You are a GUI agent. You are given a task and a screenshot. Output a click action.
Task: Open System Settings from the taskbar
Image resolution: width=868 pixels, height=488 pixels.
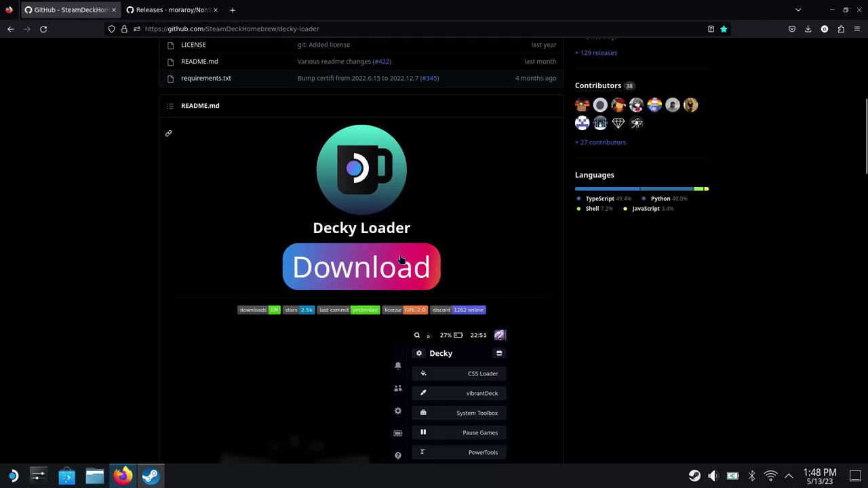pyautogui.click(x=38, y=476)
